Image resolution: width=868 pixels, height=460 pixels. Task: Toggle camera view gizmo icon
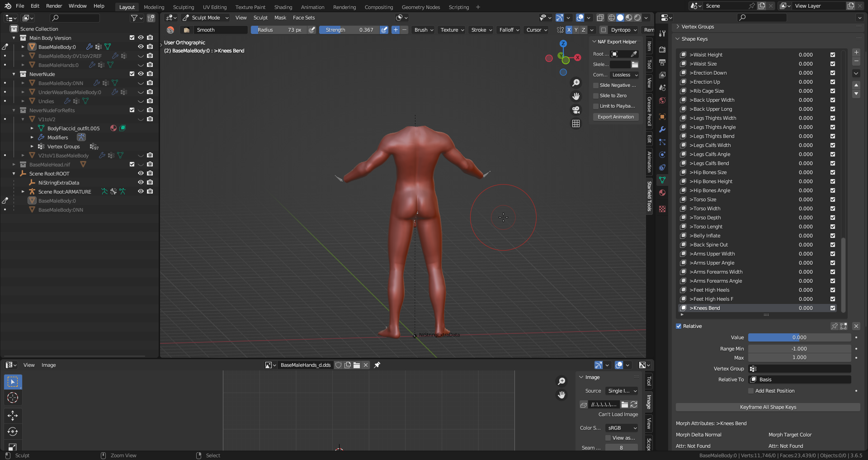[x=576, y=110]
